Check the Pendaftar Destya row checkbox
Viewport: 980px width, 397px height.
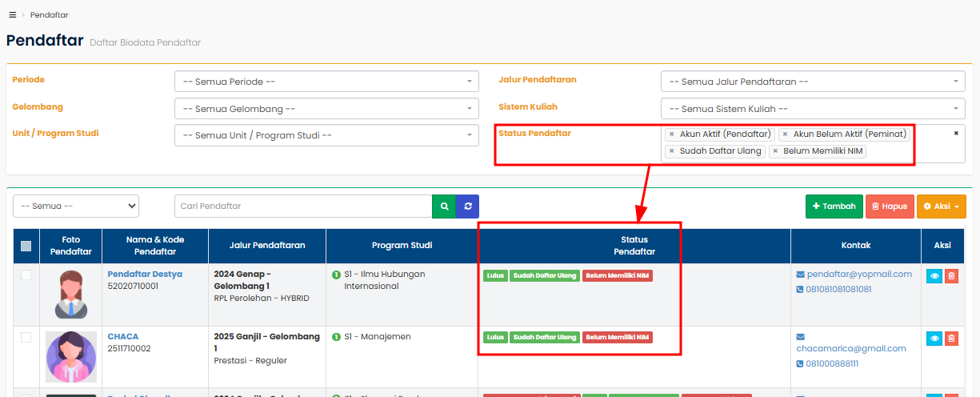26,275
